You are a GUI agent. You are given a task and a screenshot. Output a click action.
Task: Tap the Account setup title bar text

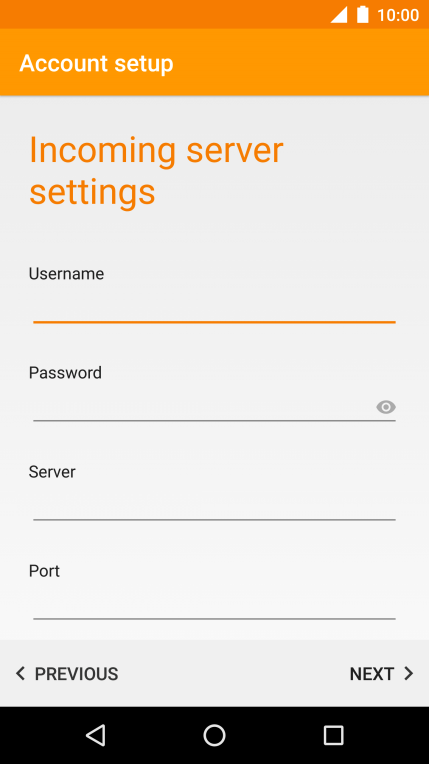pyautogui.click(x=97, y=63)
